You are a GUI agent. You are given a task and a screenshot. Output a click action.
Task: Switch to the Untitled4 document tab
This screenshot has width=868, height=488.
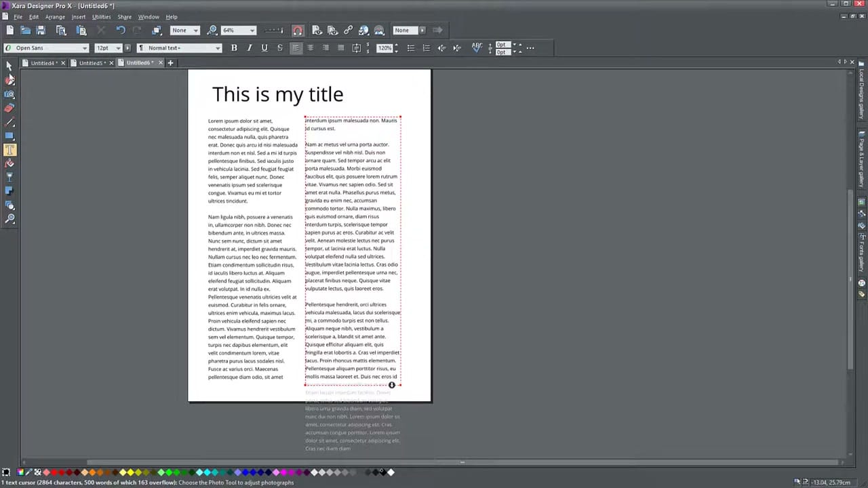pyautogui.click(x=42, y=62)
